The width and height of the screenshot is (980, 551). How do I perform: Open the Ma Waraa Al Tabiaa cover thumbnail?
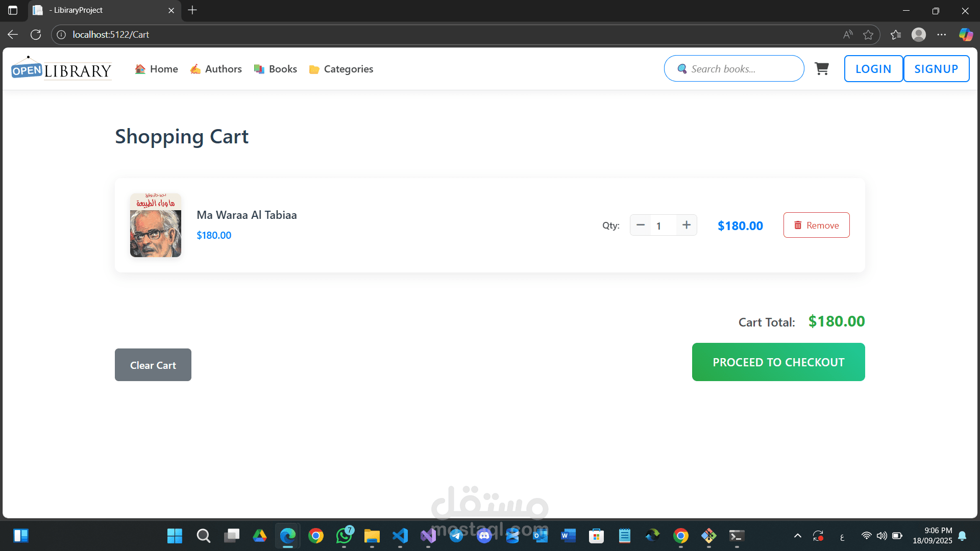pyautogui.click(x=156, y=225)
